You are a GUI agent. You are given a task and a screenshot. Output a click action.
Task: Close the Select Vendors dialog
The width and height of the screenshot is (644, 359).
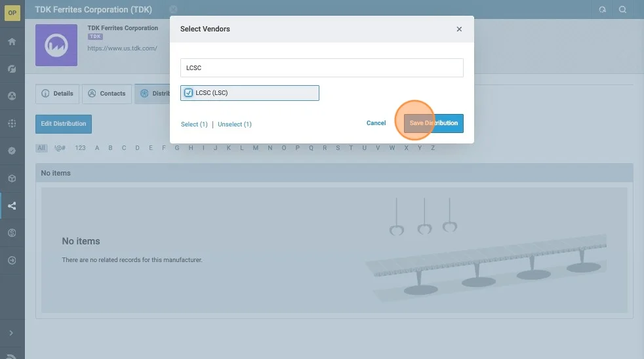point(459,29)
